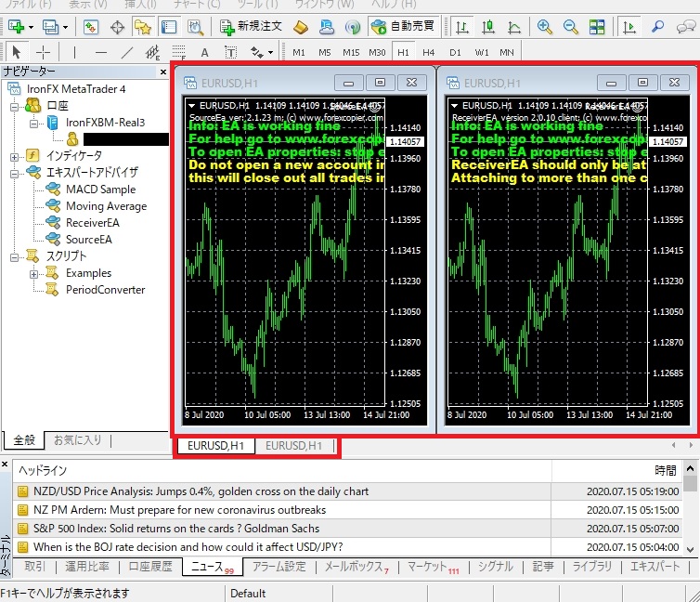Click the 時間 column header
The width and height of the screenshot is (700, 602).
click(665, 470)
